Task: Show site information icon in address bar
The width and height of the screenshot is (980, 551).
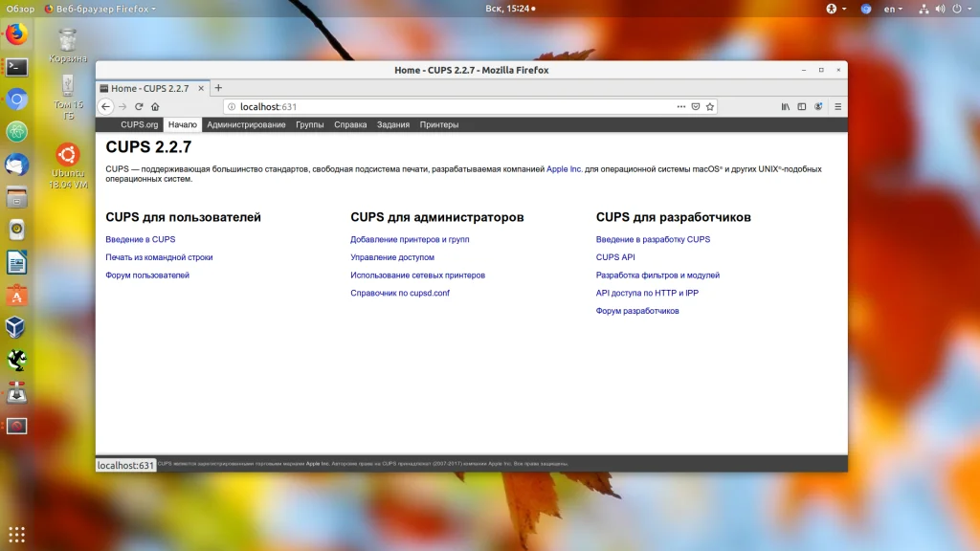Action: pos(232,107)
